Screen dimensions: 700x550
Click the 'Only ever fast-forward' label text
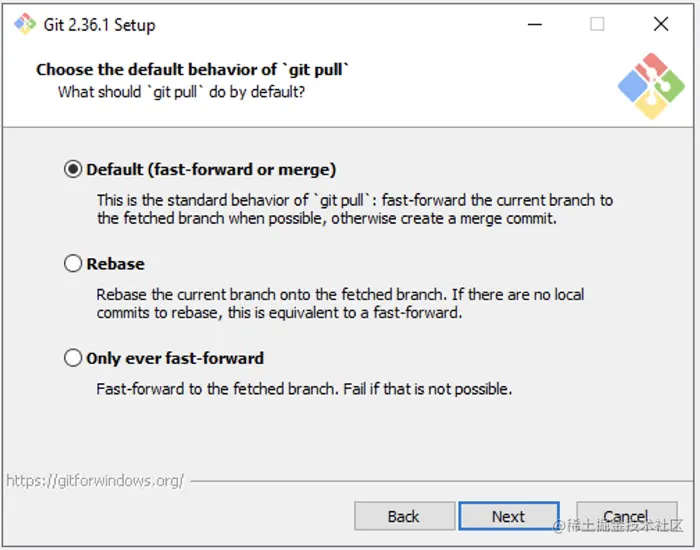point(175,358)
